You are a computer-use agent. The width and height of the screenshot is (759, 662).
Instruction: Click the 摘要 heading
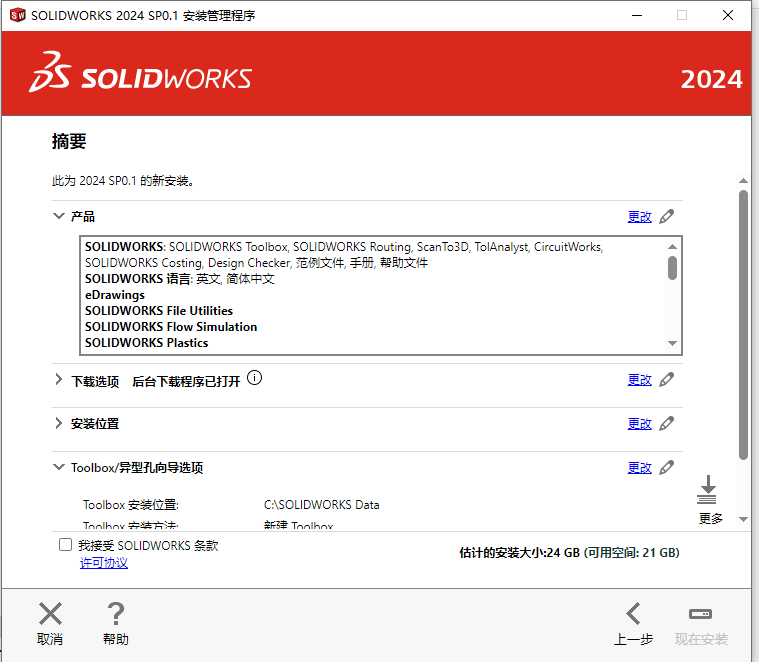69,141
